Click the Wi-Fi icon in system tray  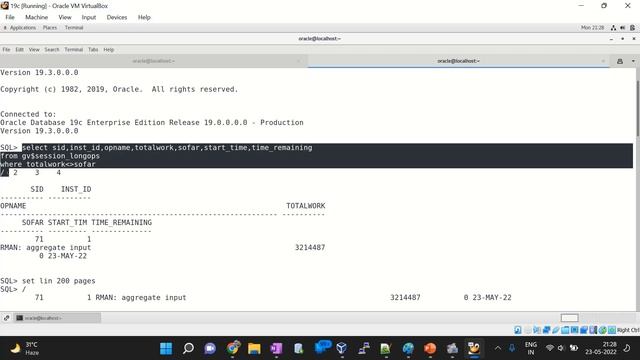(x=550, y=348)
